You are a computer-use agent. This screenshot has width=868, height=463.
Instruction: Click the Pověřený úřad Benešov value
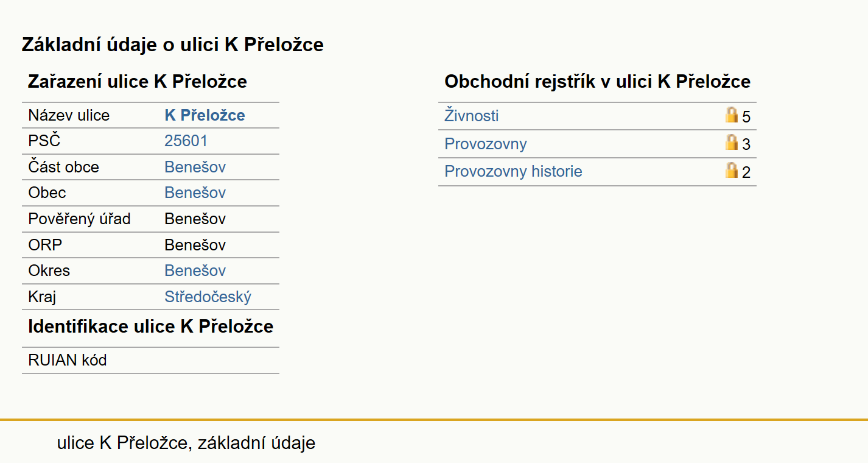(x=195, y=219)
